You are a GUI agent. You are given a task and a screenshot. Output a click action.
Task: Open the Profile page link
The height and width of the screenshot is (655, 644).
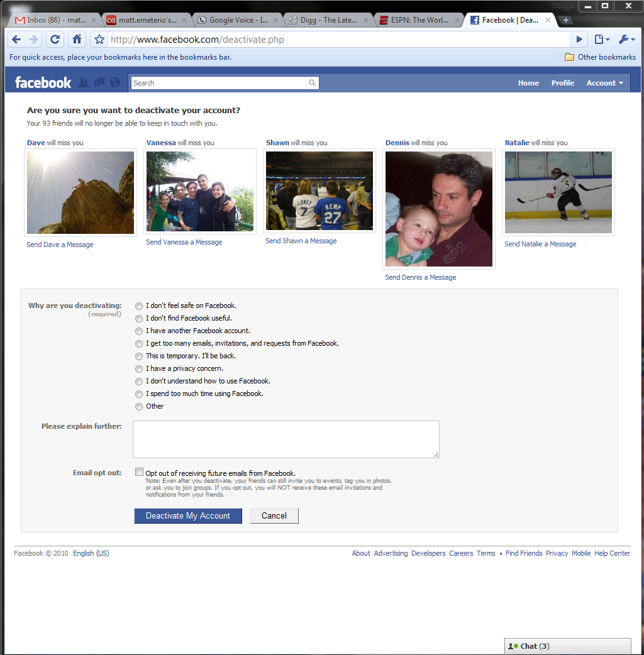pos(562,83)
